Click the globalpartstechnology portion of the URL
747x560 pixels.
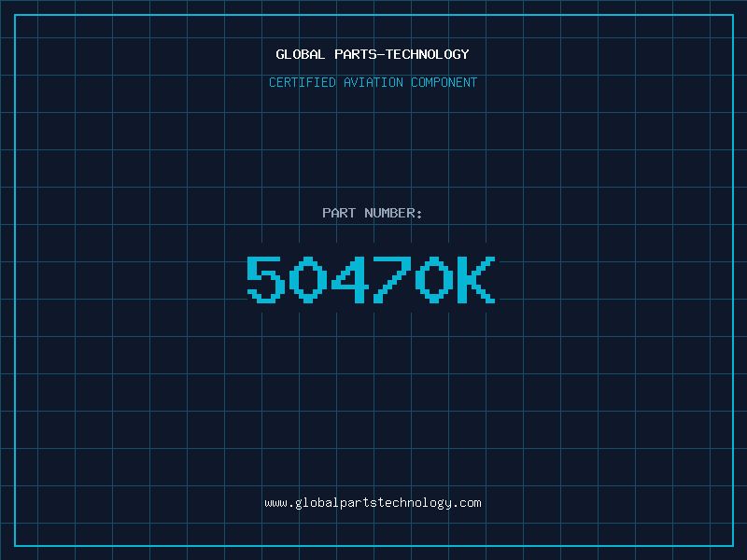point(373,503)
